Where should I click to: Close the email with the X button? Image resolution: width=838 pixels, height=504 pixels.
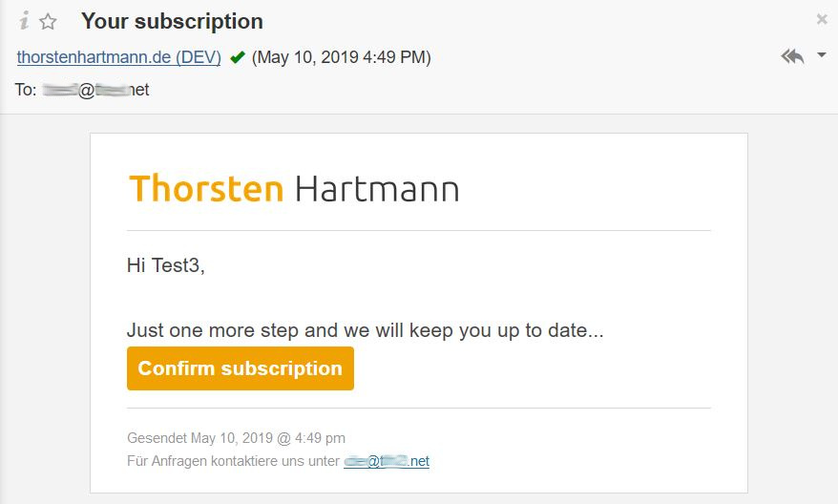click(822, 19)
